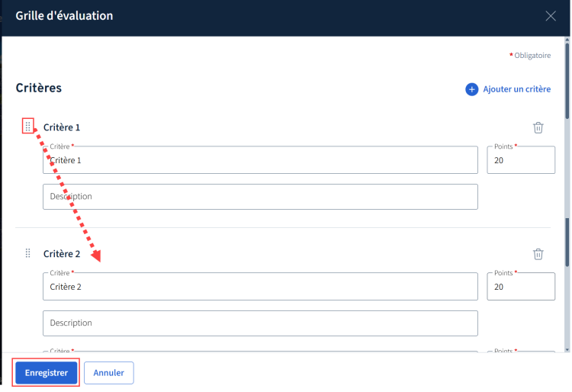Delete Critère 2 with its trash icon

click(538, 254)
